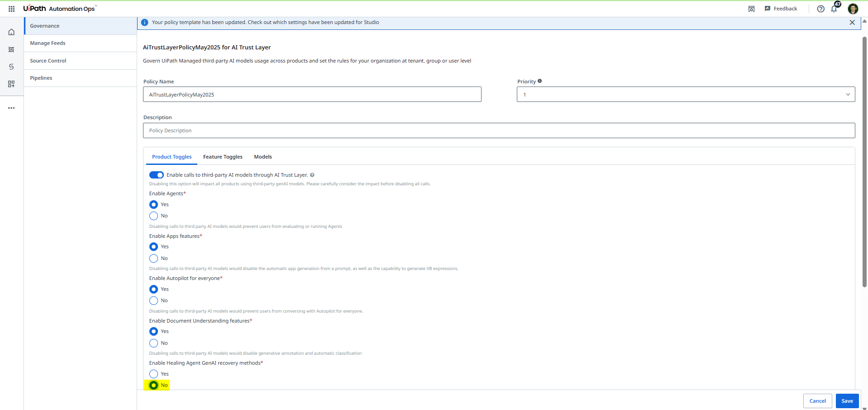Select Yes for Enable Apps features
This screenshot has height=410, width=868.
coord(154,246)
